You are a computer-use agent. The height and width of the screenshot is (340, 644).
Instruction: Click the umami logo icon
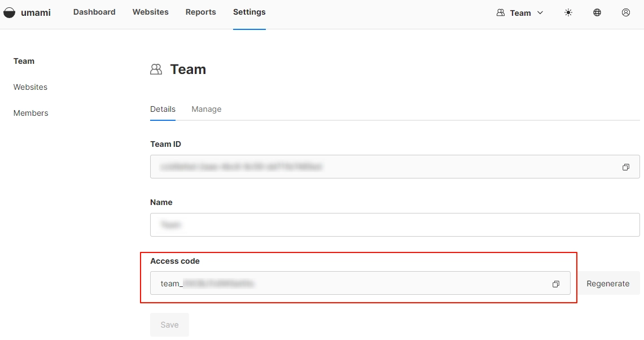[10, 12]
